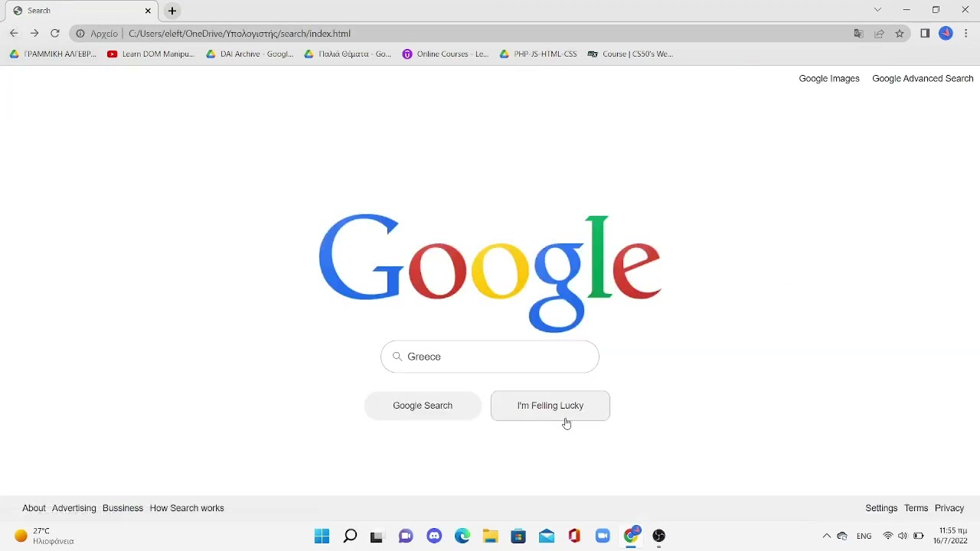980x551 pixels.
Task: Open Zoom from the taskbar
Action: pos(603,536)
